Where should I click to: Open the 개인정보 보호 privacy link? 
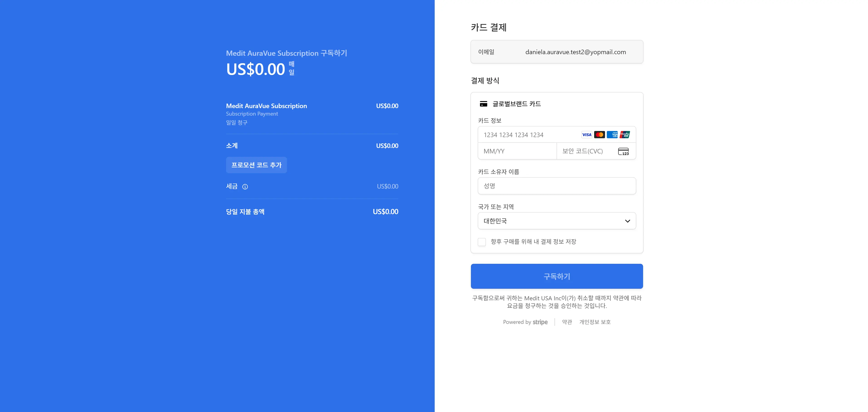(595, 322)
